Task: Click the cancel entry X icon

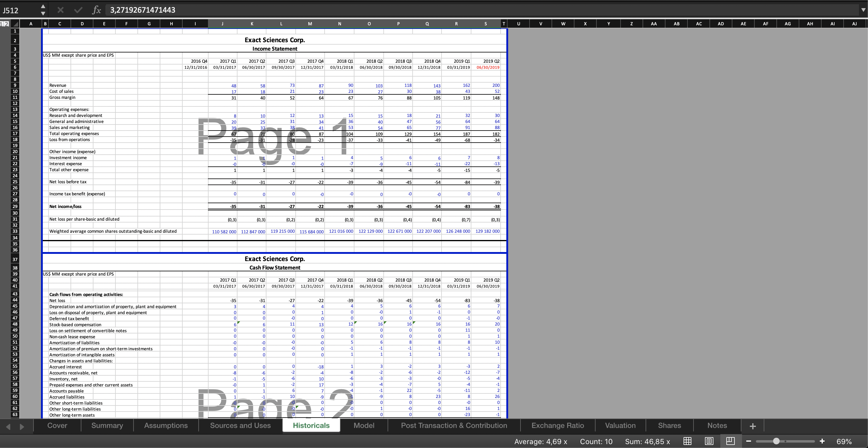Action: click(60, 10)
